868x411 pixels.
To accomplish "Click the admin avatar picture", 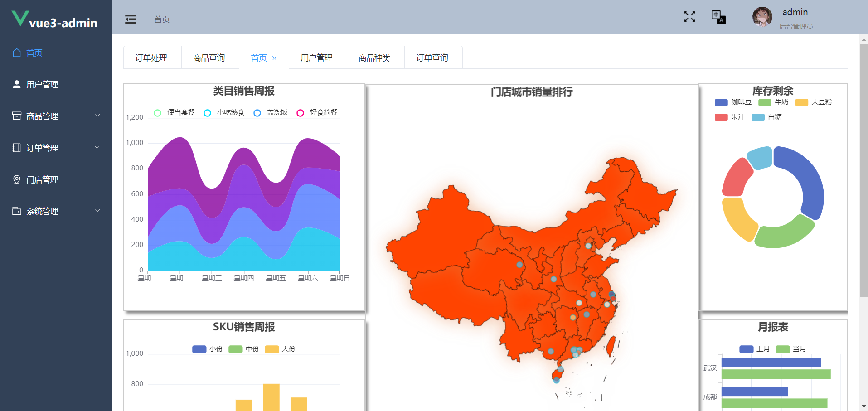I will click(762, 17).
